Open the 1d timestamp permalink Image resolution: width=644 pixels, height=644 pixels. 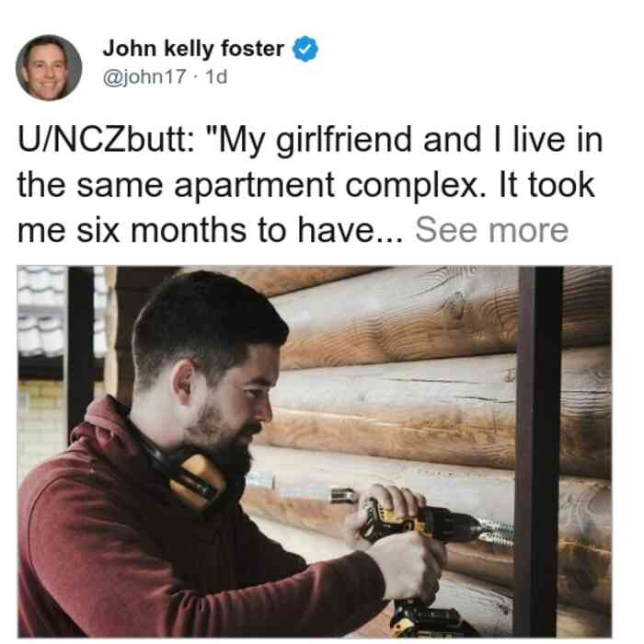(216, 76)
